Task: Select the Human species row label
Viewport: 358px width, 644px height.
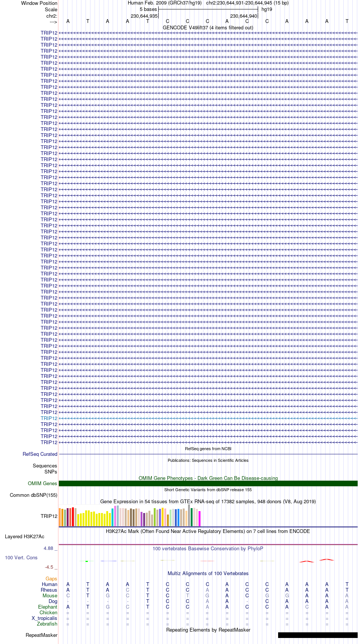Action: (49, 584)
